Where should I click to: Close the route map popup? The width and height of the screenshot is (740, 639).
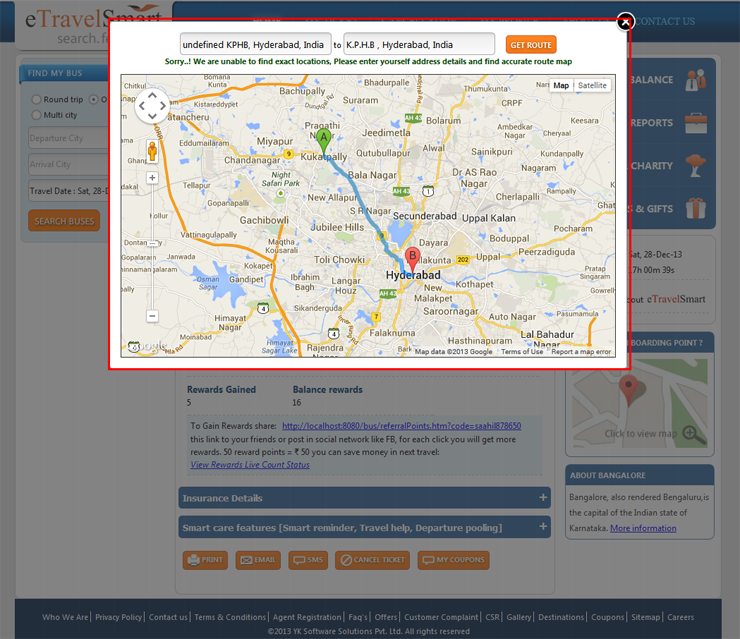tap(624, 21)
